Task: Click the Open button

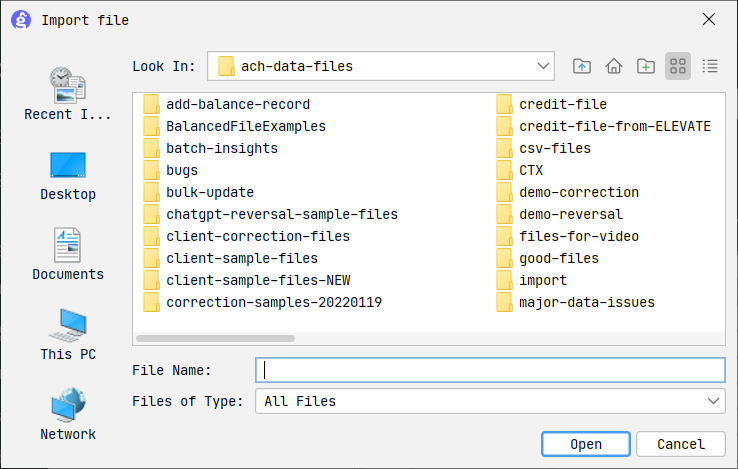Action: pos(586,444)
